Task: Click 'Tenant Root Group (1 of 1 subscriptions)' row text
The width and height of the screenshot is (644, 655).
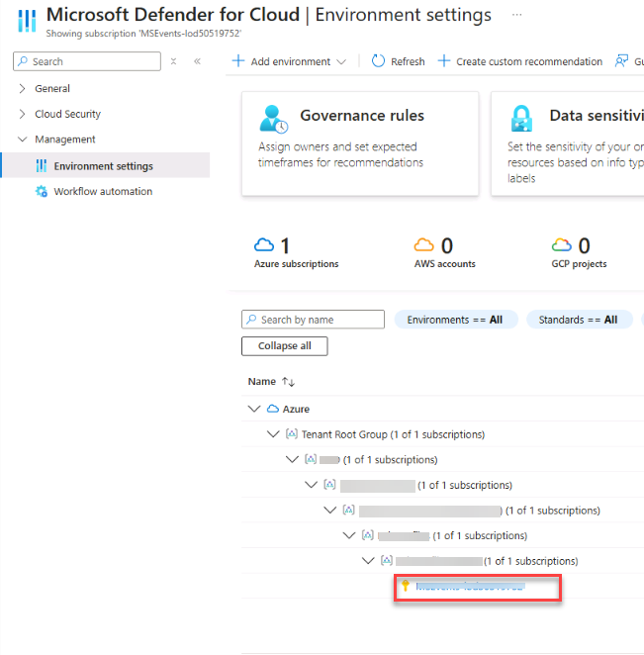Action: (393, 434)
